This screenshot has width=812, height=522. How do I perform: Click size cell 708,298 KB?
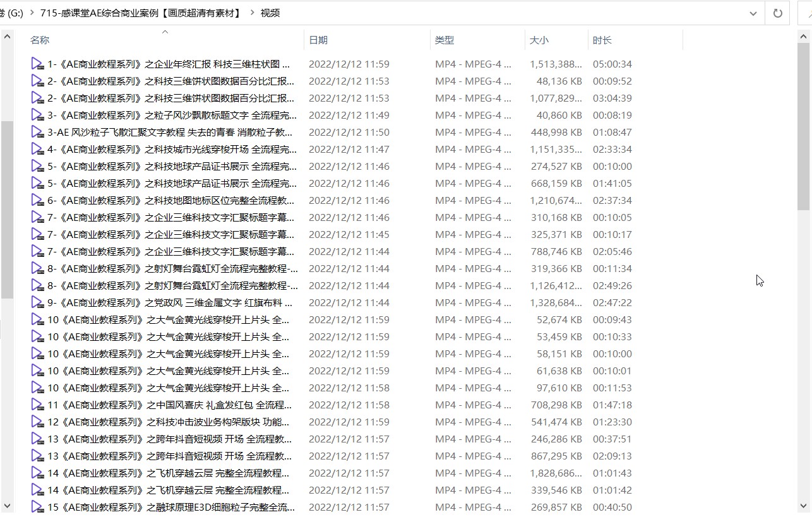point(559,405)
